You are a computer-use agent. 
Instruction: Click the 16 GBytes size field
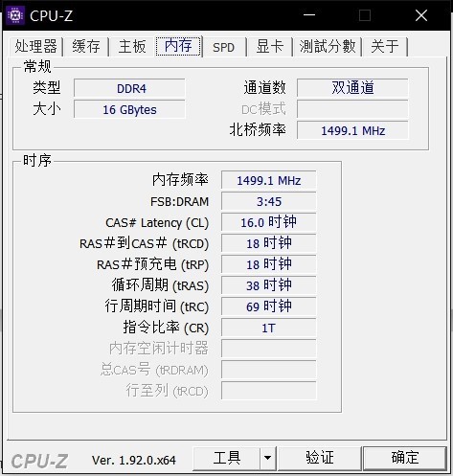tap(129, 109)
